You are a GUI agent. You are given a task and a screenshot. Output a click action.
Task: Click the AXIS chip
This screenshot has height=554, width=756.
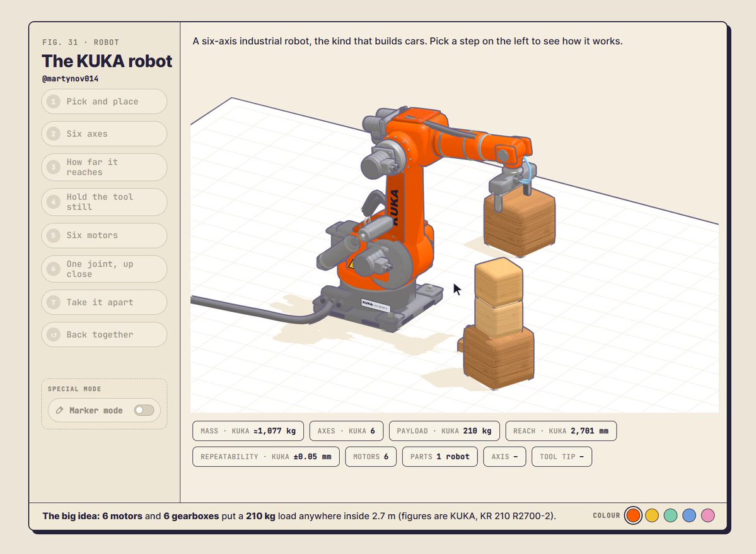(504, 457)
